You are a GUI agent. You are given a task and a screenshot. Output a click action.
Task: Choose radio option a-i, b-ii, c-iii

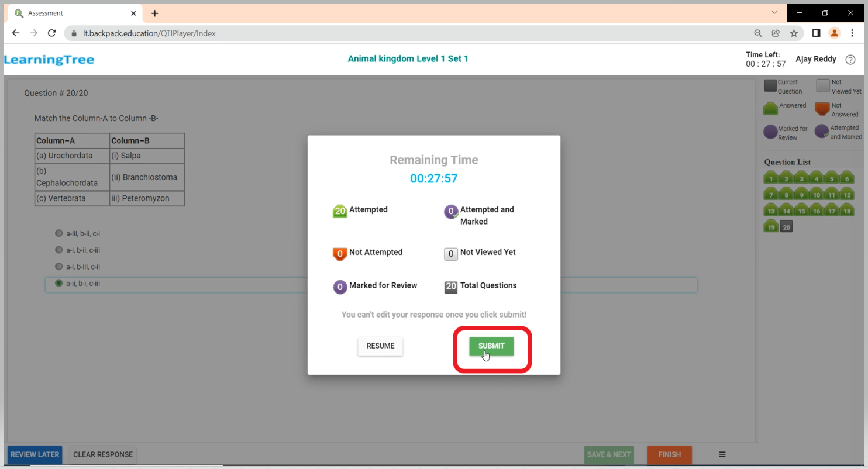pos(58,250)
